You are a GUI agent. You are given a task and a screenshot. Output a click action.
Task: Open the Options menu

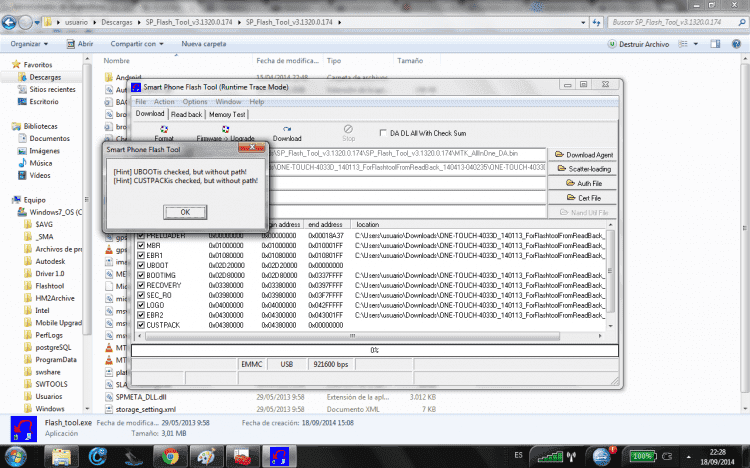(x=195, y=101)
